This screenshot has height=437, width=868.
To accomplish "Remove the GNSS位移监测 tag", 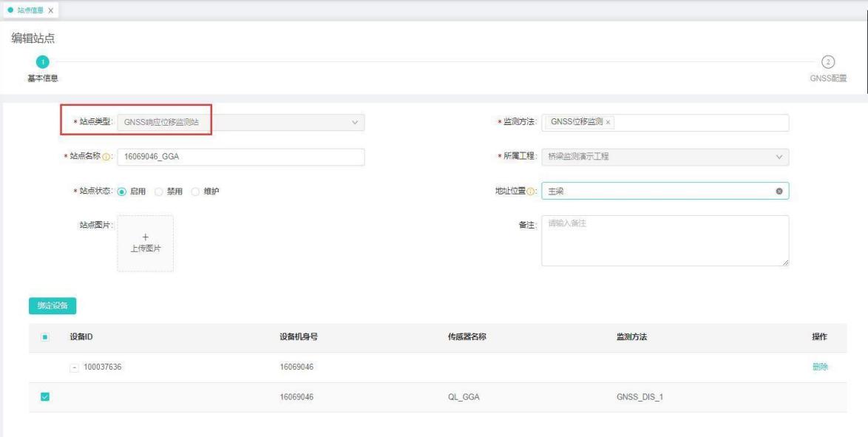I will pos(608,123).
